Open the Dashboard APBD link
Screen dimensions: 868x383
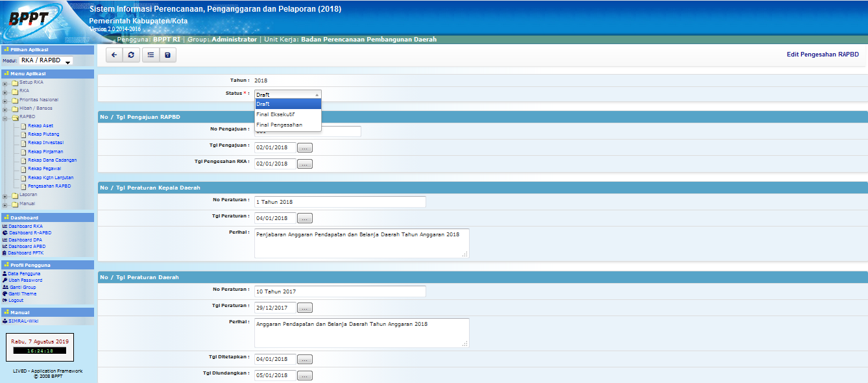[27, 247]
